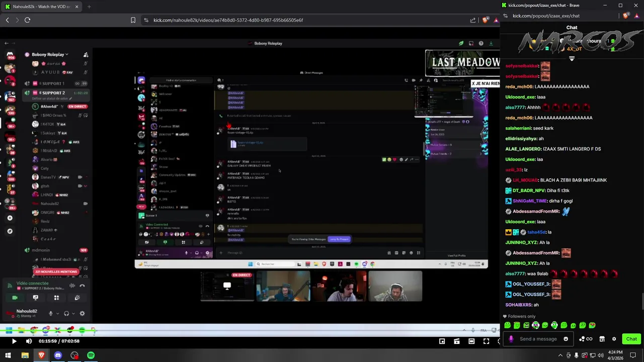The width and height of the screenshot is (644, 362).
Task: Open the Kick shop icon in chat
Action: 602,339
